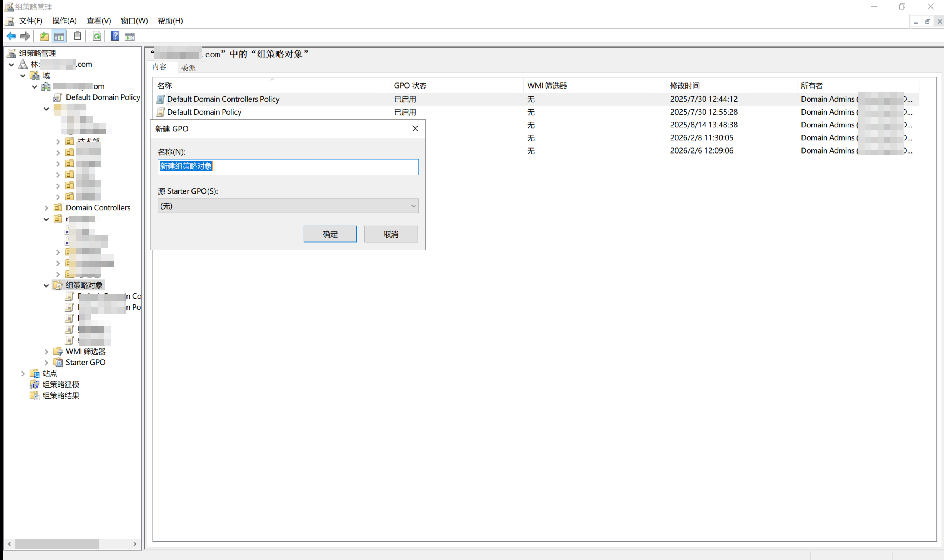Click the clipboard icon in toolbar
This screenshot has height=560, width=944.
tap(78, 36)
